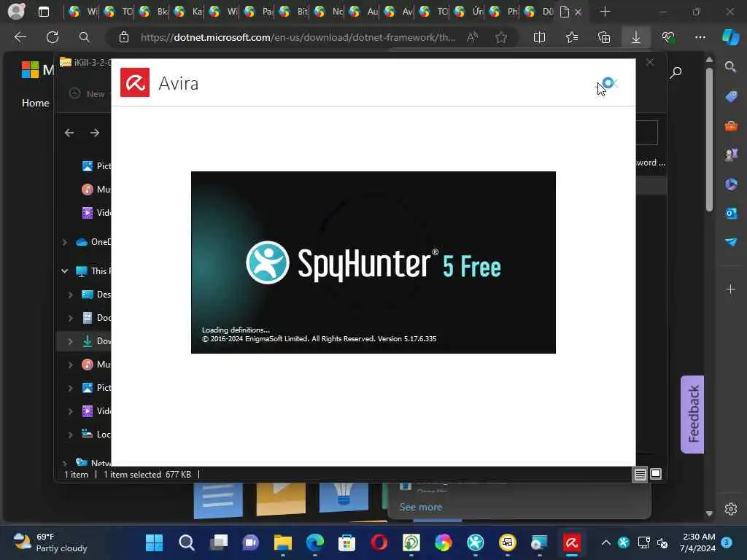Open Windows Start menu
Viewport: 747px width, 560px height.
point(154,542)
